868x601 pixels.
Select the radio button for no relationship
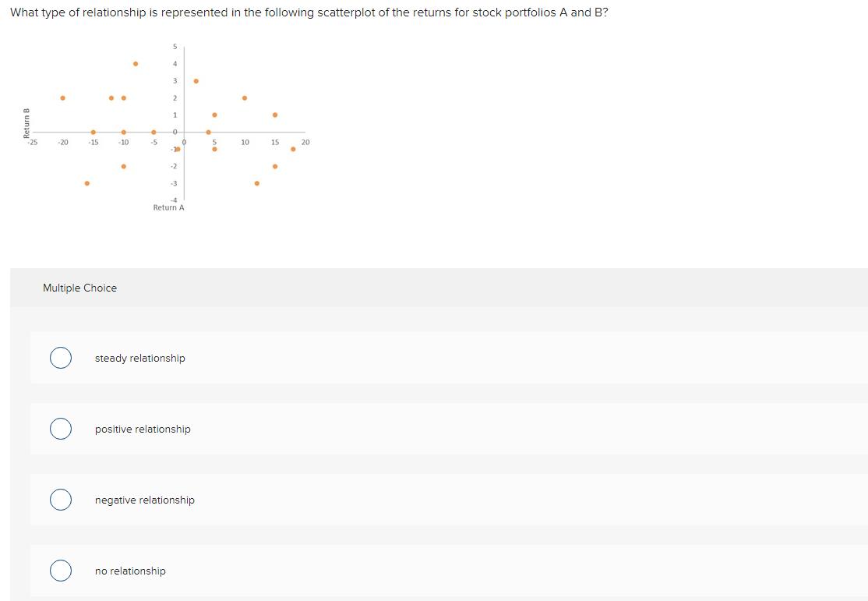[x=61, y=570]
